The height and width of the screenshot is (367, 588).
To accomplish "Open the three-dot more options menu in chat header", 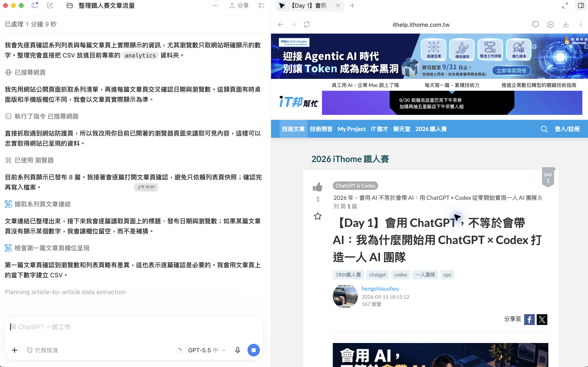I will [x=215, y=5].
